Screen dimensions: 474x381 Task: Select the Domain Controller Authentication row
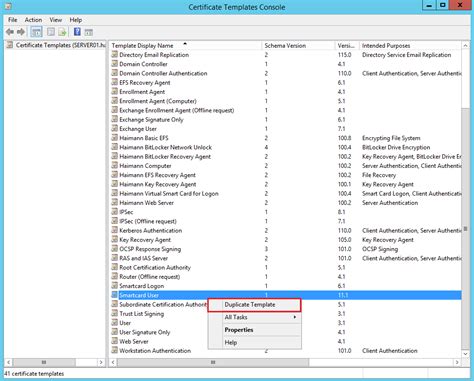286,73
